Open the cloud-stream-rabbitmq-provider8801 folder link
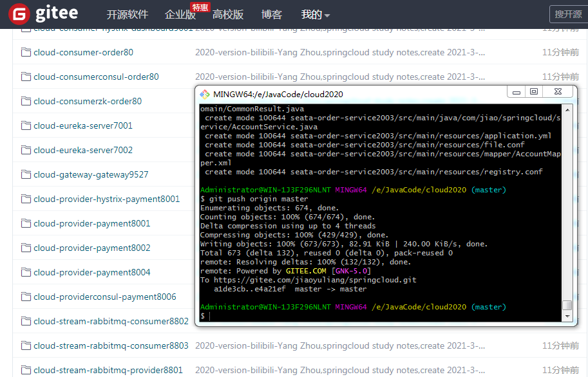Viewport: 588px width, 377px height. click(x=108, y=371)
